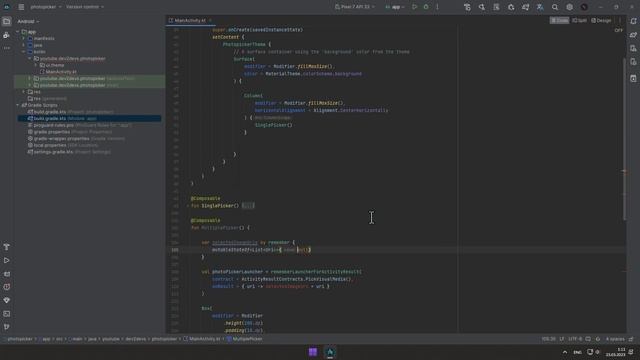
Task: Open the Build hammer tool window
Action: point(7,247)
